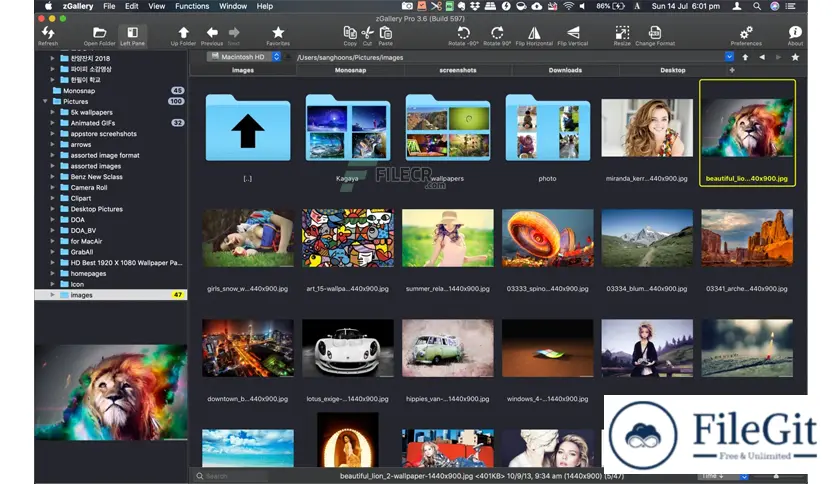Image resolution: width=836 pixels, height=484 pixels.
Task: Open Notification Center list icon
Action: click(791, 6)
